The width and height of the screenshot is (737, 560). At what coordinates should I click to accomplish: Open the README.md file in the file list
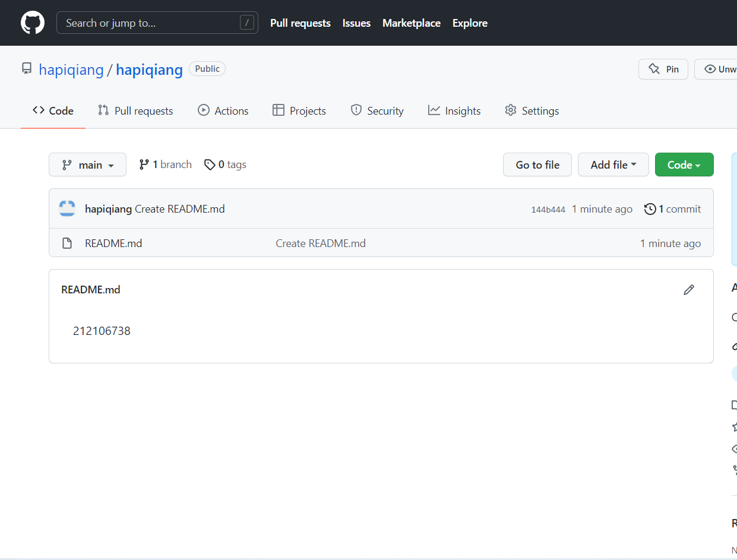(x=113, y=243)
